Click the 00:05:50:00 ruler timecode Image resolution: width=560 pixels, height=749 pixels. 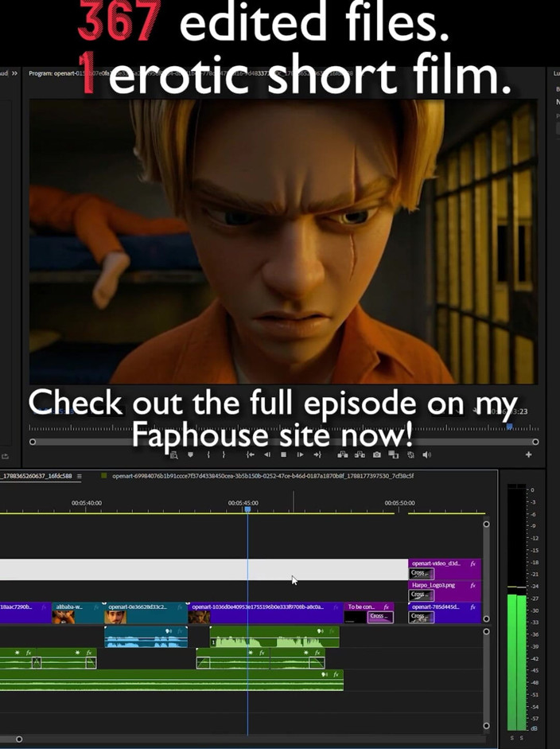point(399,503)
